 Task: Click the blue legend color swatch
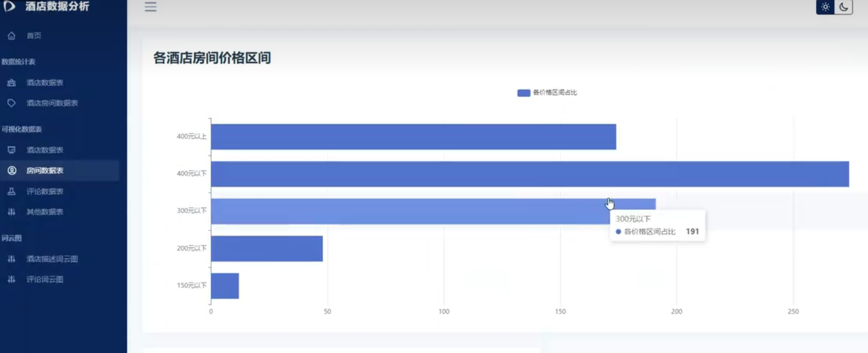point(524,93)
